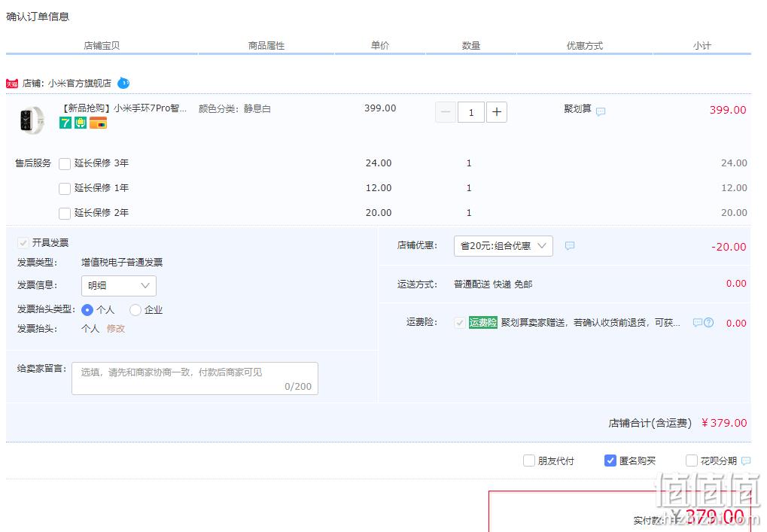Check the 延长保修 2年 checkbox
This screenshot has width=767, height=532.
click(65, 214)
